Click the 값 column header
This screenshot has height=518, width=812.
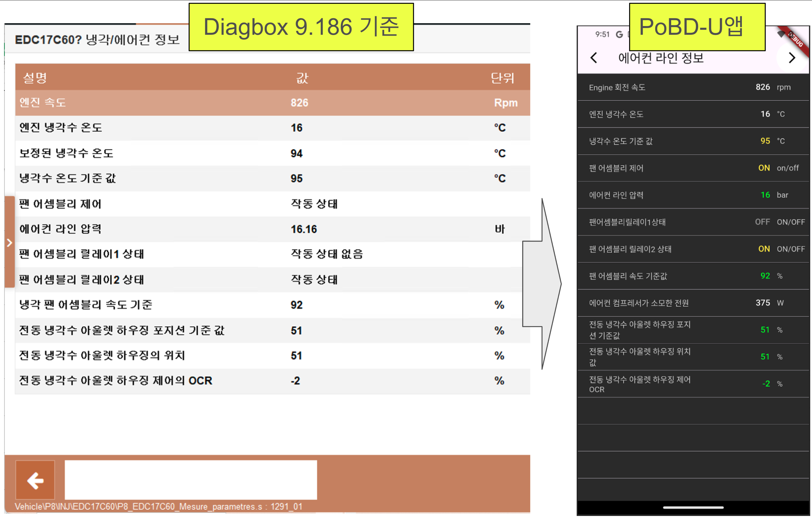coord(302,78)
